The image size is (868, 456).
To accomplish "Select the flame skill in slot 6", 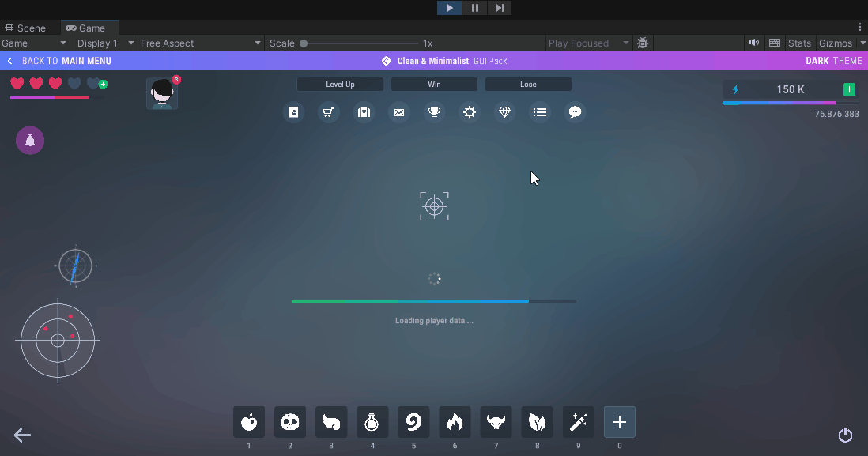I will [455, 422].
